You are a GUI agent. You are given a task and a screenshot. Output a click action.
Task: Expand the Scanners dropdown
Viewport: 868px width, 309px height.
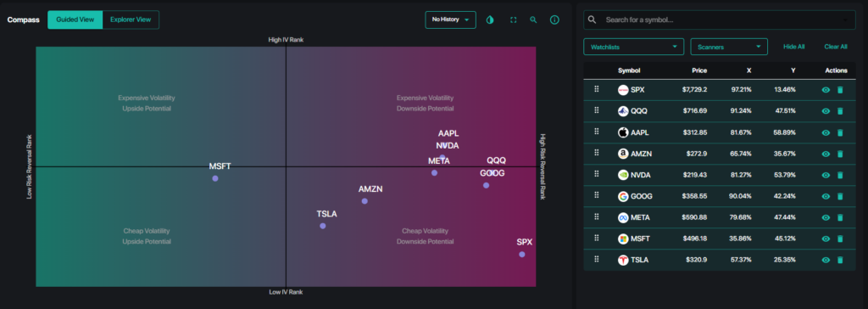pyautogui.click(x=729, y=47)
